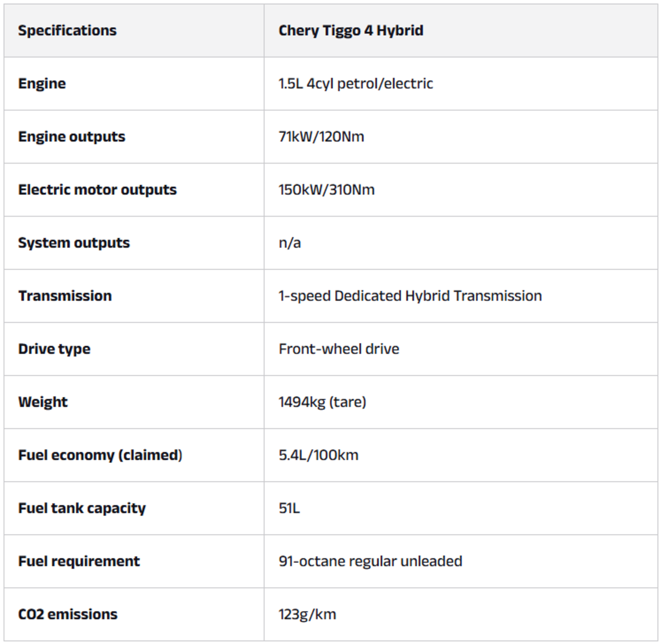Select the Engine outputs label
The image size is (661, 644).
pos(72,137)
